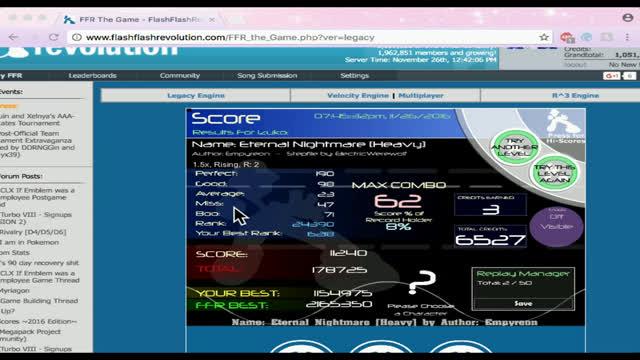
Task: Click the Rank value 24390
Action: (313, 224)
